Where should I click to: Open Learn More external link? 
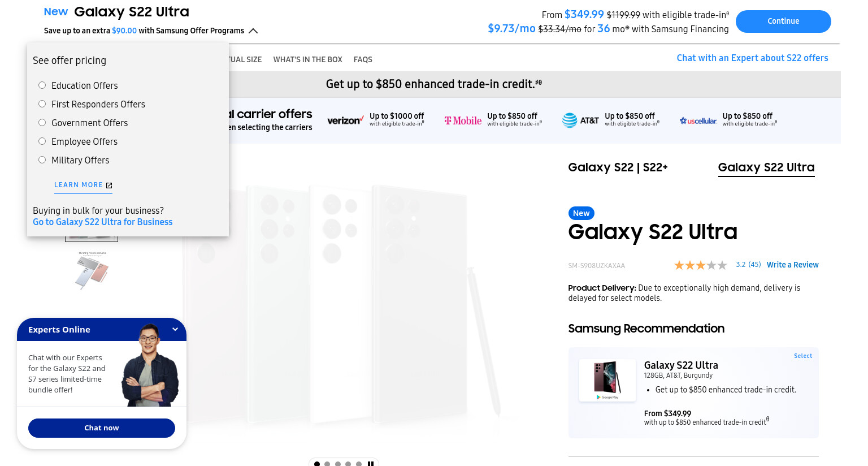coord(83,185)
